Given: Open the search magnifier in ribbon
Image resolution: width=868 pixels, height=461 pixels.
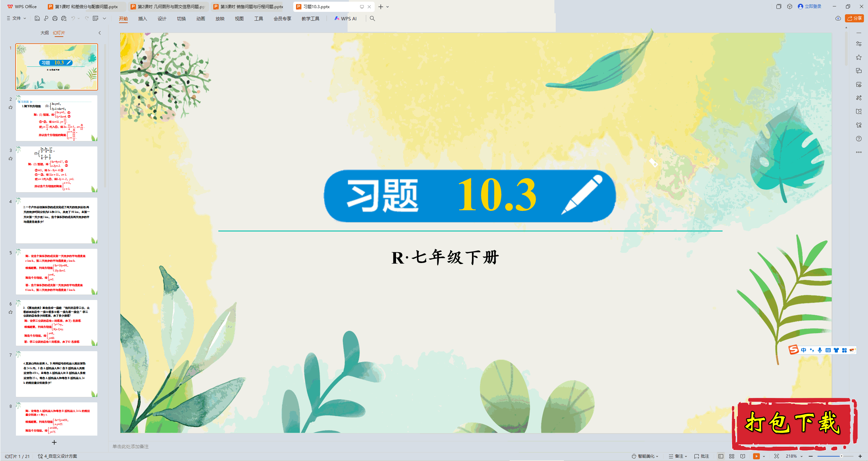Looking at the screenshot, I should pyautogui.click(x=372, y=18).
